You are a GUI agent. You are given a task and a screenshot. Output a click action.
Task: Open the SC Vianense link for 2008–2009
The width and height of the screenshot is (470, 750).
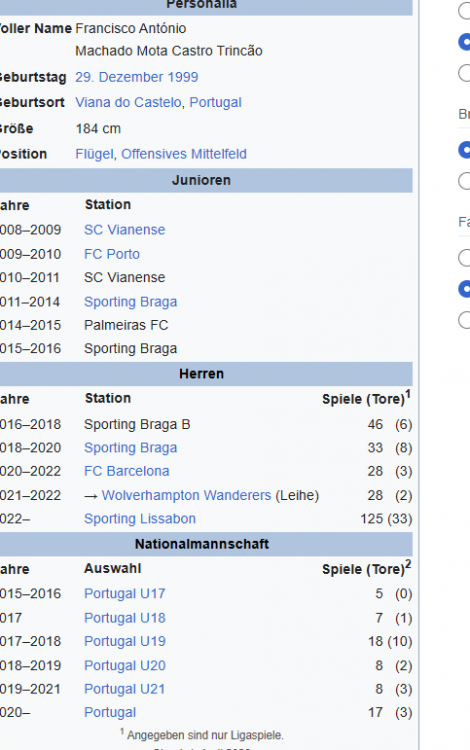(x=124, y=230)
